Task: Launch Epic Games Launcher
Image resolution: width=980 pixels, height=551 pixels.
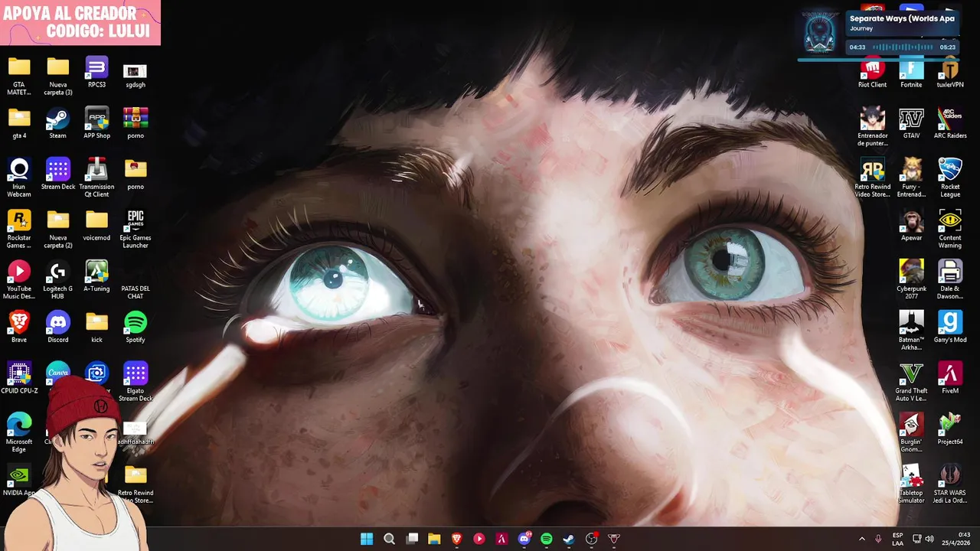Action: (136, 230)
